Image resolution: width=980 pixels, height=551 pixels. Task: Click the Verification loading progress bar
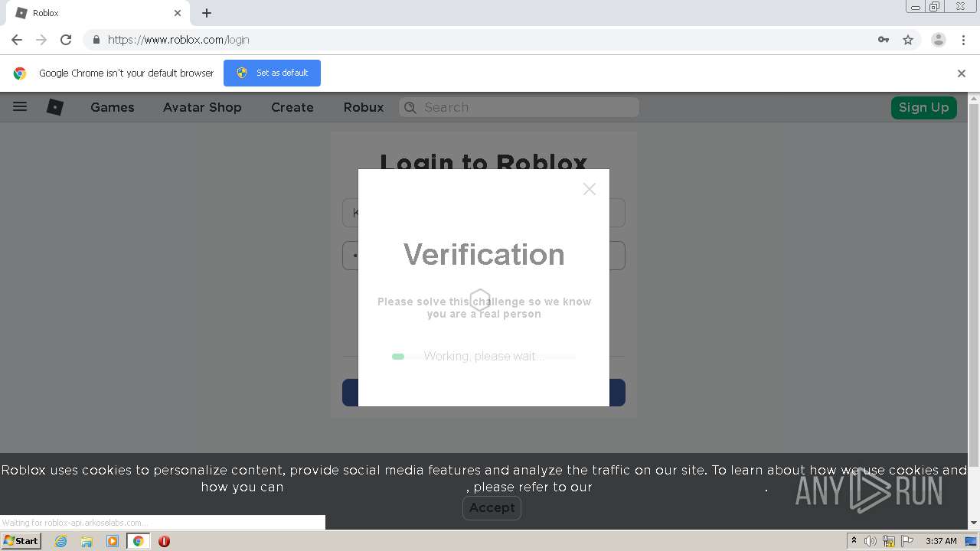coord(483,357)
